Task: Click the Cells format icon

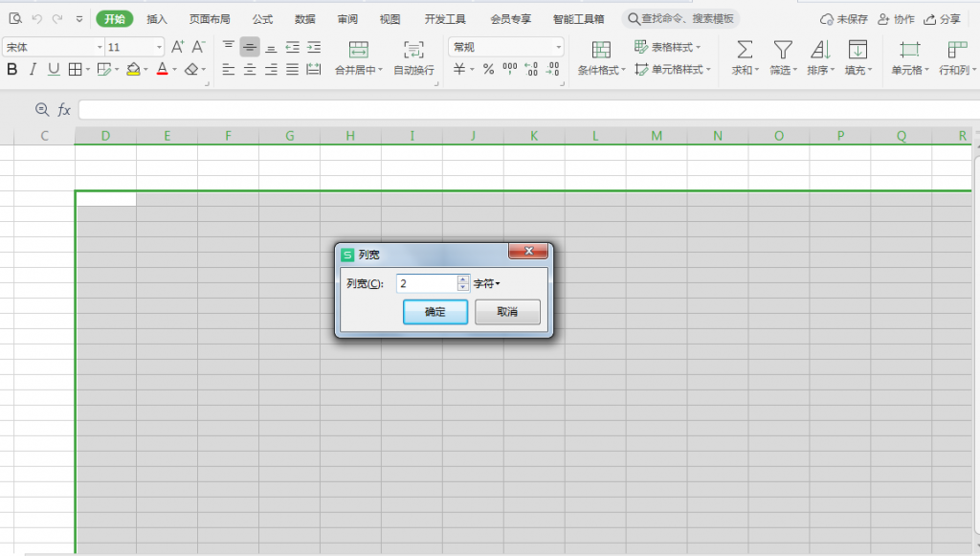Action: pyautogui.click(x=909, y=50)
